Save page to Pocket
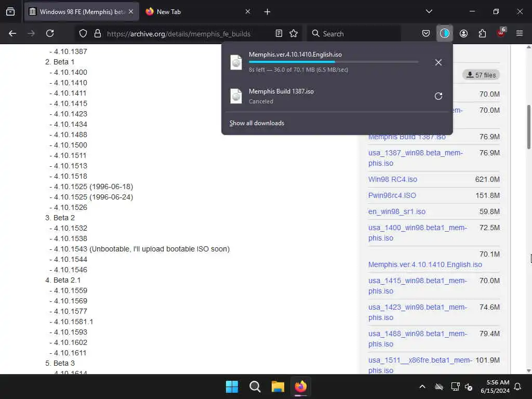 click(426, 33)
